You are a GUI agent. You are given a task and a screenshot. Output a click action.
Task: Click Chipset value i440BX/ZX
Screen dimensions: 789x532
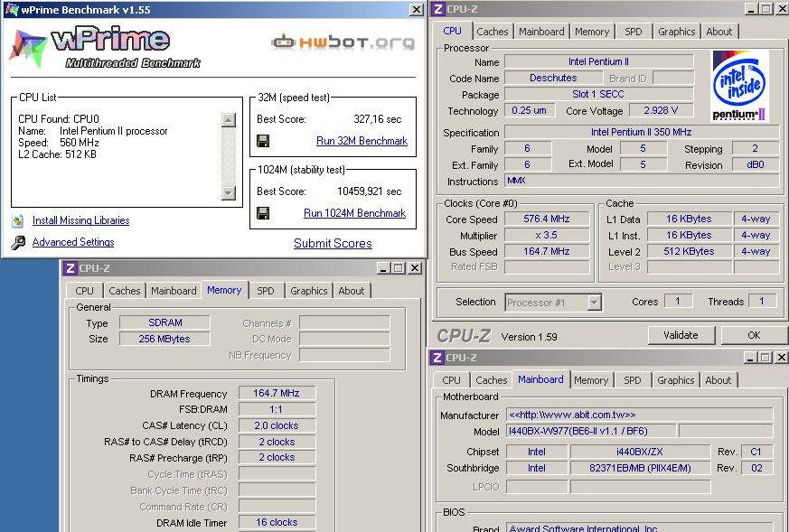click(x=640, y=452)
